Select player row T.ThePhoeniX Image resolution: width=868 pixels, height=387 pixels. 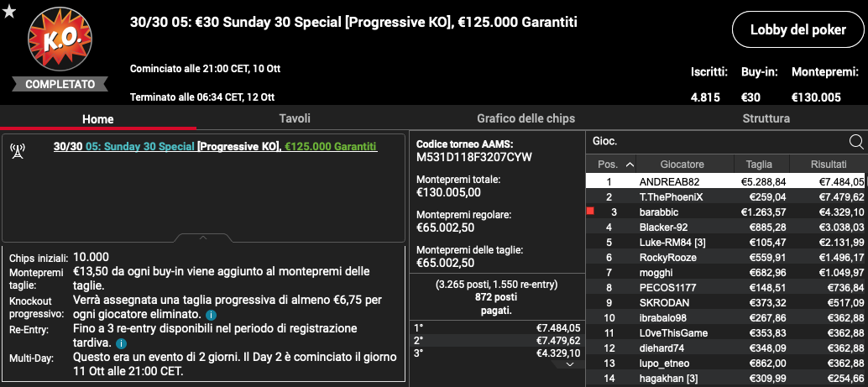(x=726, y=196)
